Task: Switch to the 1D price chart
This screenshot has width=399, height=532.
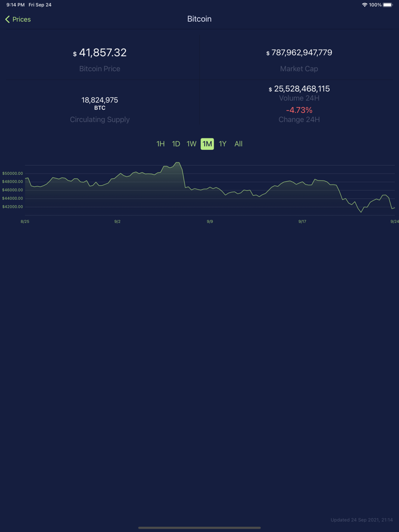Action: 176,144
